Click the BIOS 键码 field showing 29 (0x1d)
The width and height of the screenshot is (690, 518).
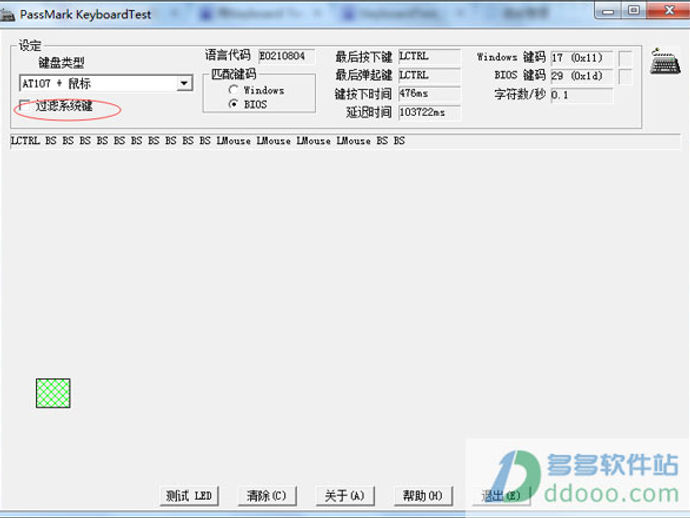(x=581, y=76)
